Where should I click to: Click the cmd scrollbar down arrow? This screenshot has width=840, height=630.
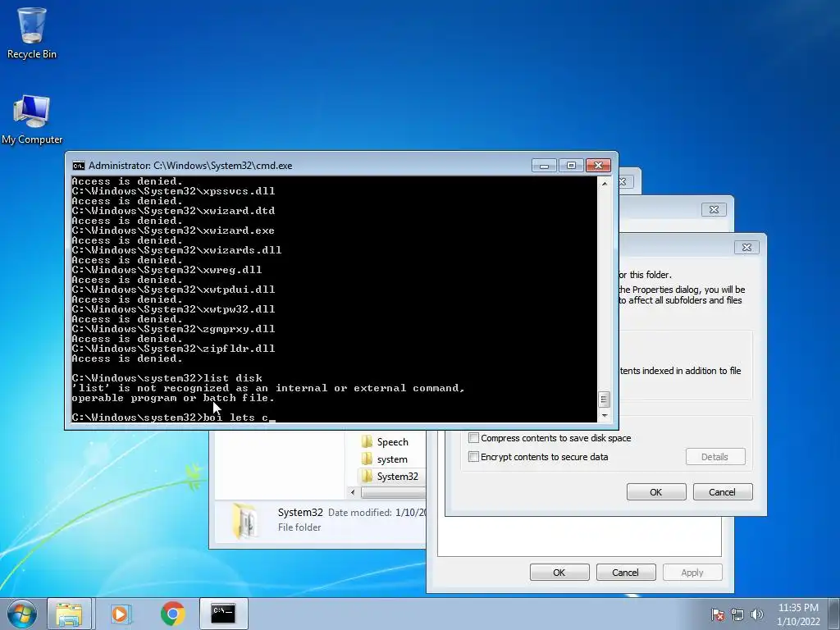click(x=605, y=416)
